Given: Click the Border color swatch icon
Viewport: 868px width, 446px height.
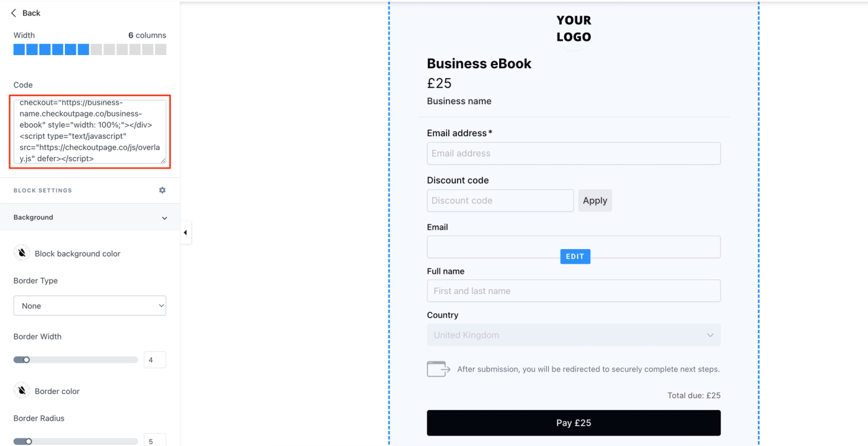Looking at the screenshot, I should 22,390.
